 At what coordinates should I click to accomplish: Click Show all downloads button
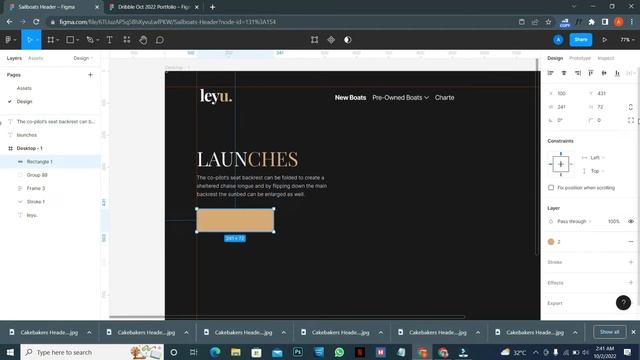pos(609,332)
